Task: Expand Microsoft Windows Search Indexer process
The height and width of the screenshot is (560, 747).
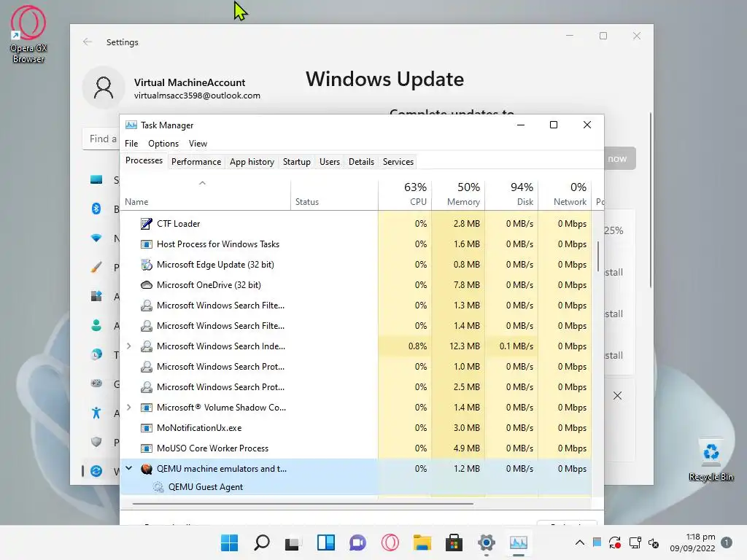Action: point(128,346)
